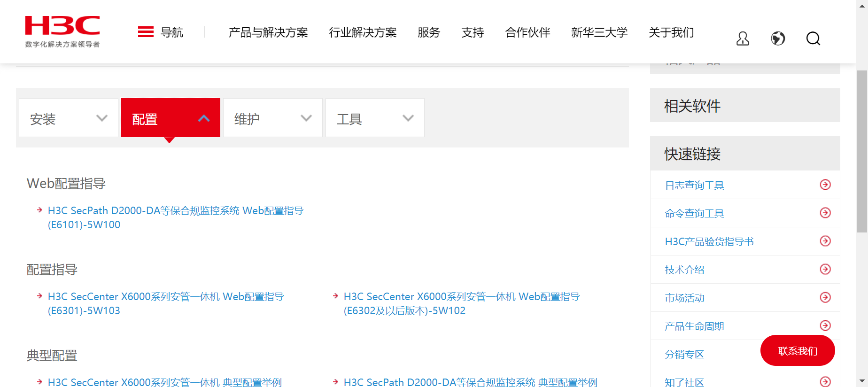Screen dimensions: 868x387
Task: Expand the 工具 dropdown chevron
Action: 408,118
